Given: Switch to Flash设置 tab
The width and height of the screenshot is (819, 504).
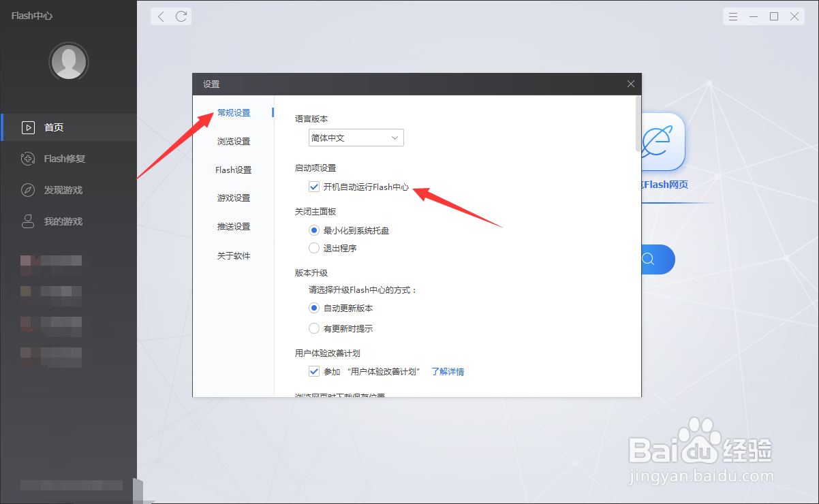Looking at the screenshot, I should pos(234,170).
